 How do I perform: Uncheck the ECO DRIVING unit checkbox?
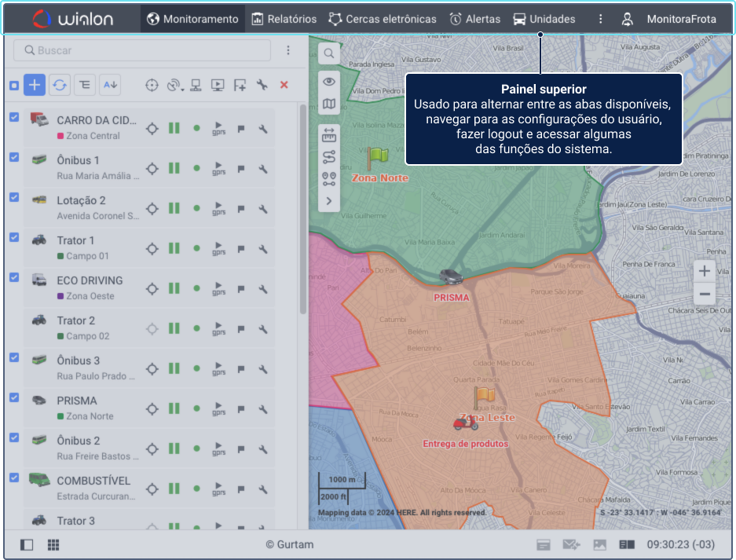pyautogui.click(x=14, y=277)
